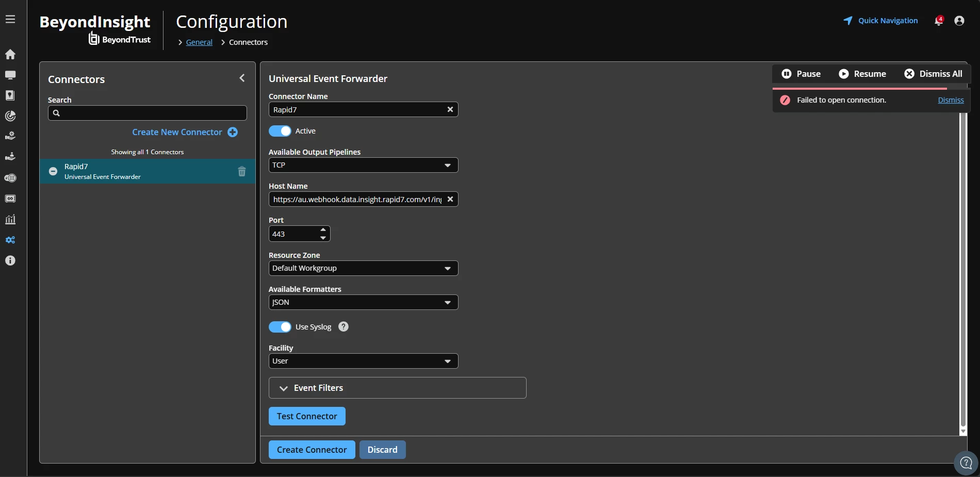Screen dimensions: 980x477
Task: Open the Resource Zone dropdown
Action: point(364,268)
